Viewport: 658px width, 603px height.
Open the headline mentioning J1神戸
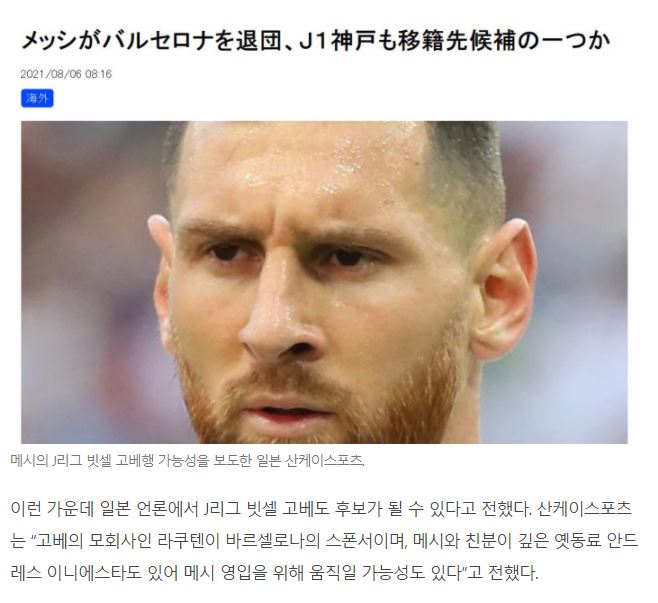point(316,41)
